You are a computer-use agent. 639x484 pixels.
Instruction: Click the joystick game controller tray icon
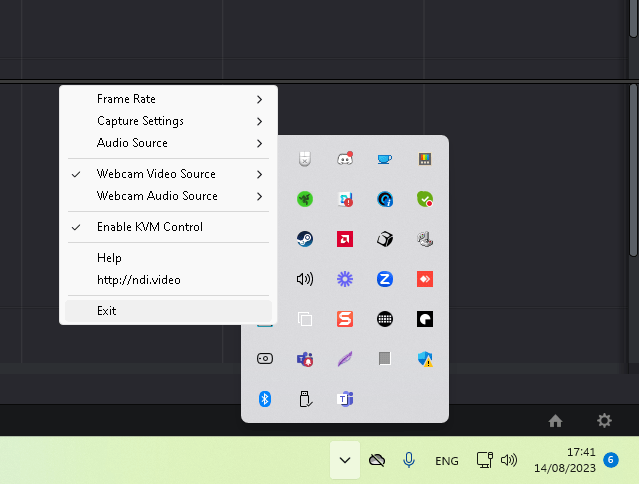coord(425,239)
